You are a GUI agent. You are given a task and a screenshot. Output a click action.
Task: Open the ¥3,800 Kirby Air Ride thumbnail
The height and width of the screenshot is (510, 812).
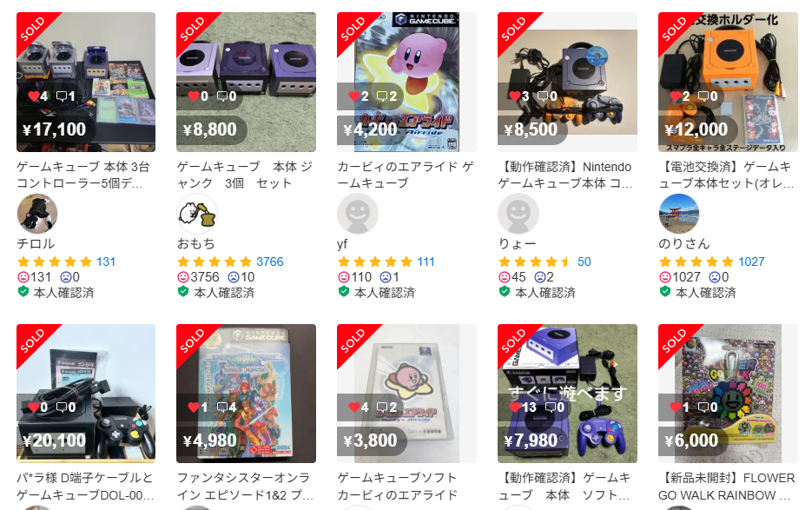coord(406,394)
